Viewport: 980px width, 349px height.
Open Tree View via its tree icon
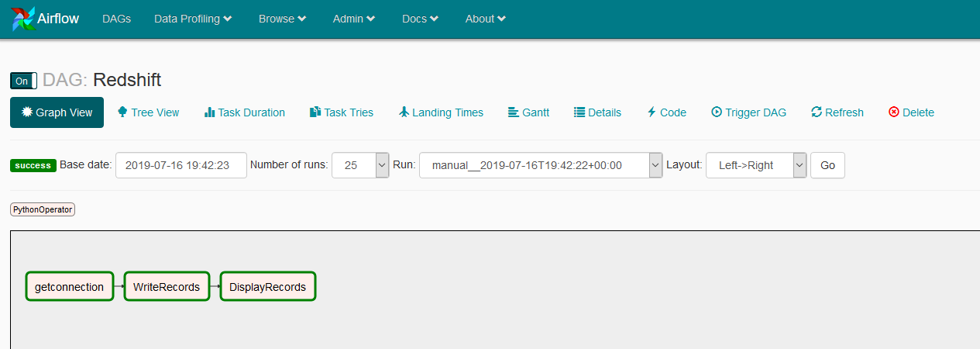coord(122,112)
